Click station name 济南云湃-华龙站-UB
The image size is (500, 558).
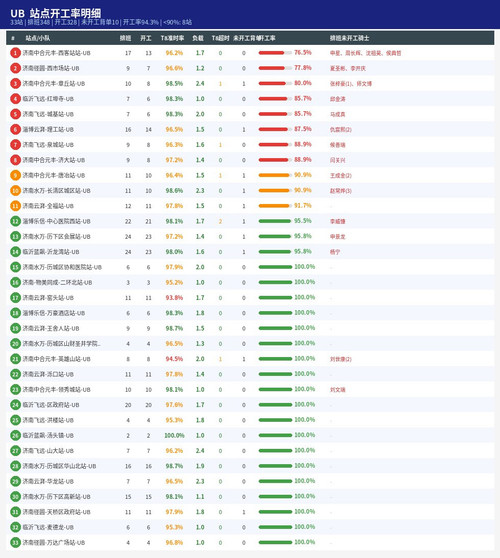click(48, 481)
